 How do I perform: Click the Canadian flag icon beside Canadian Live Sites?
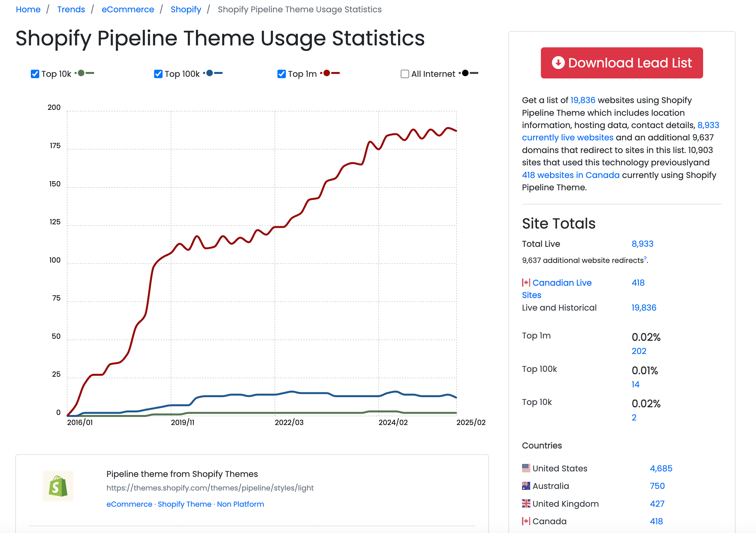pyautogui.click(x=526, y=283)
